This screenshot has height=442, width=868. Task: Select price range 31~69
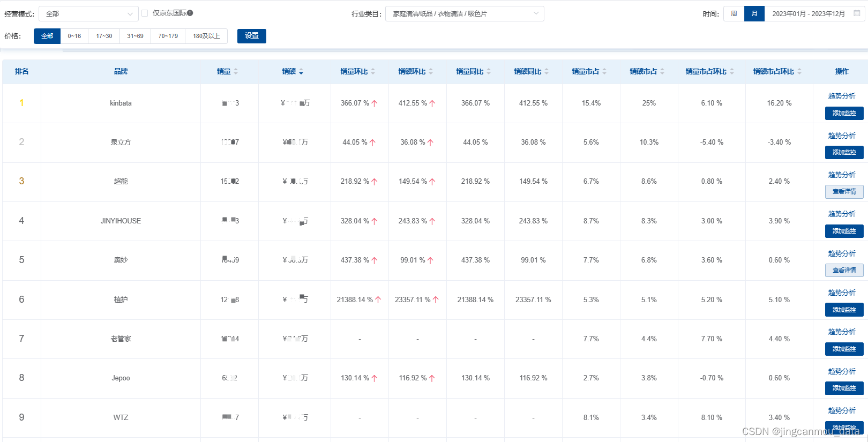(x=135, y=36)
